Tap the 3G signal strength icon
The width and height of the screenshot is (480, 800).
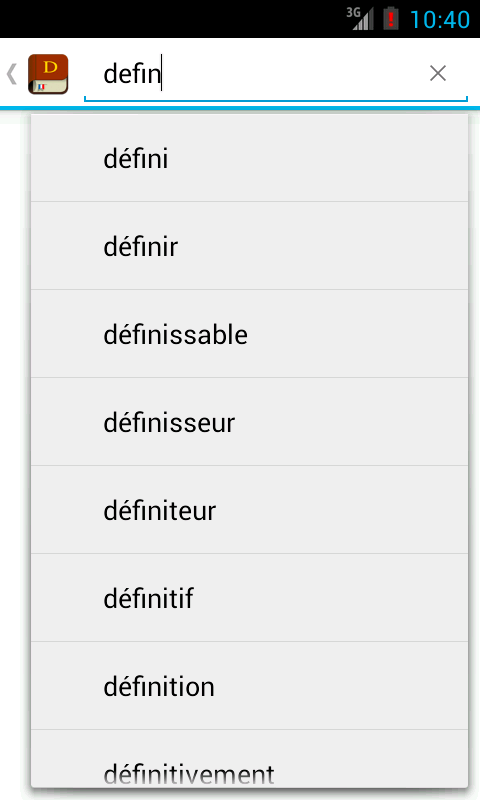tap(360, 19)
